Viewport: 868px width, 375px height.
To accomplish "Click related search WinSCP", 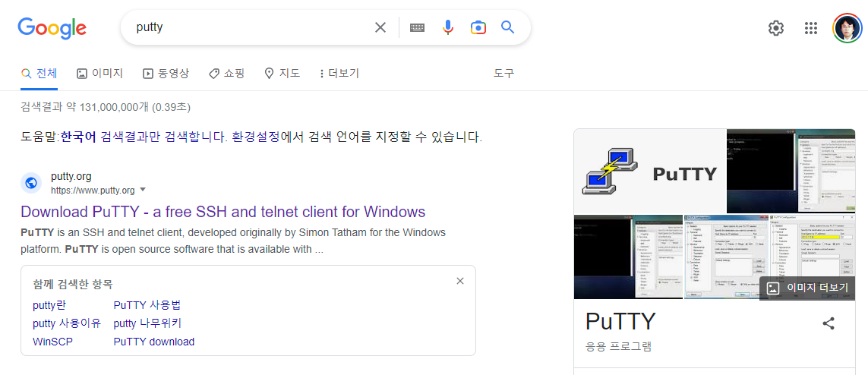I will [x=52, y=342].
